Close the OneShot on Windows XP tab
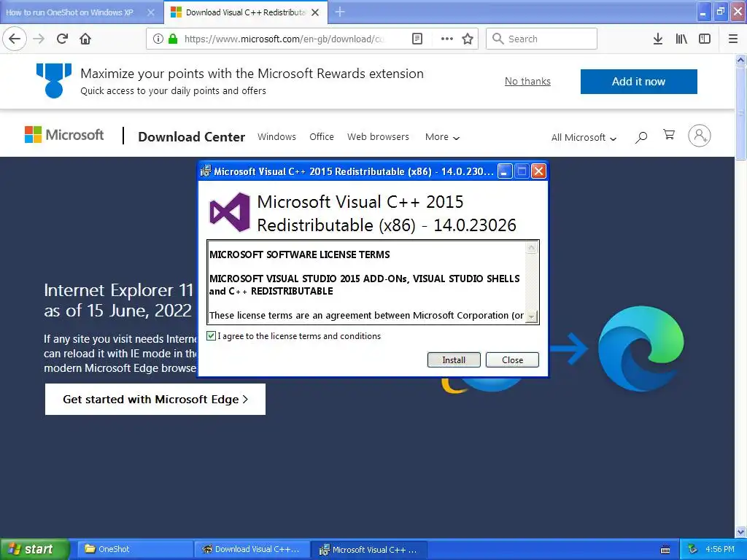 click(x=150, y=12)
